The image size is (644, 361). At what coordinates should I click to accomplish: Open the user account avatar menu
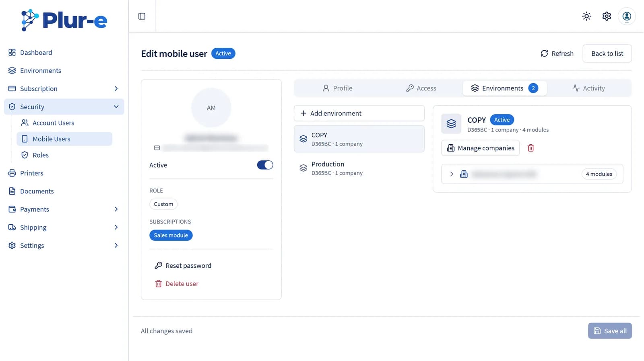(627, 16)
